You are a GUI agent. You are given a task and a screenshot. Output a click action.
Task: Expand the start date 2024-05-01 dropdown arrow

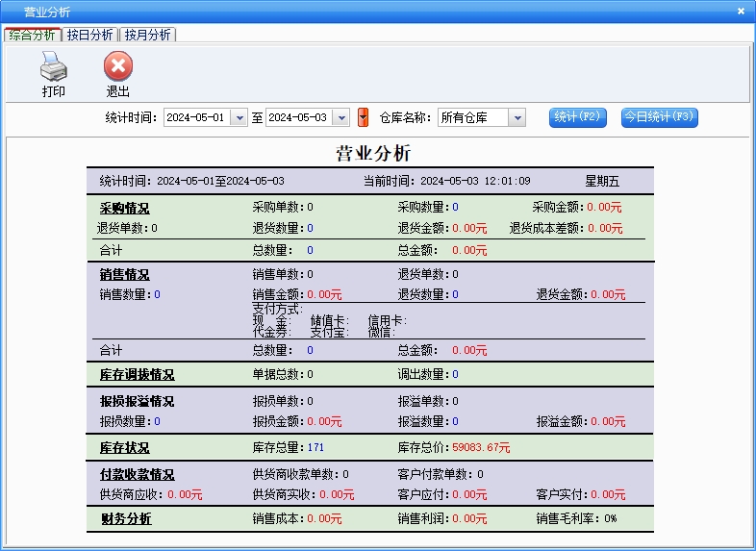(239, 117)
